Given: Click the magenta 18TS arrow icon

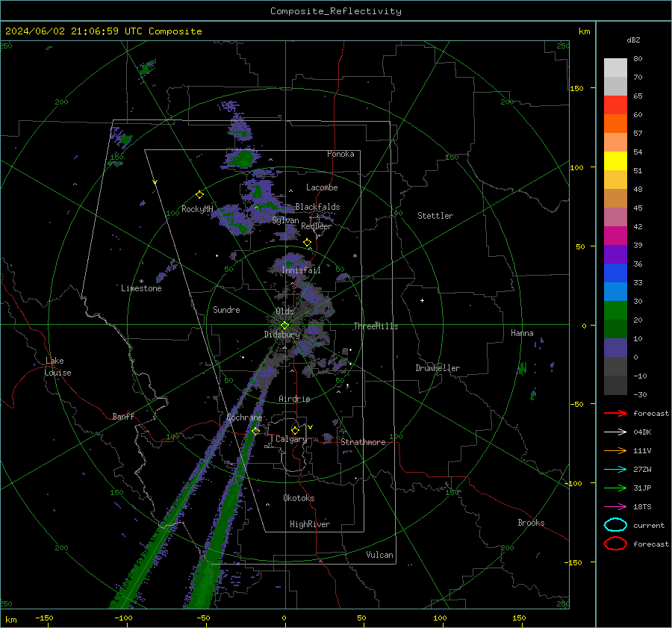Looking at the screenshot, I should (615, 507).
